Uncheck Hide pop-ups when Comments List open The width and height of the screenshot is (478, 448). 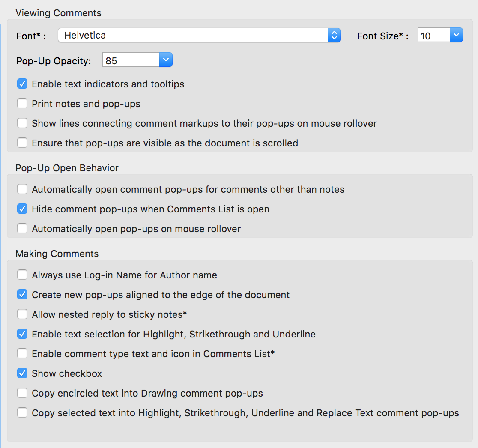22,209
